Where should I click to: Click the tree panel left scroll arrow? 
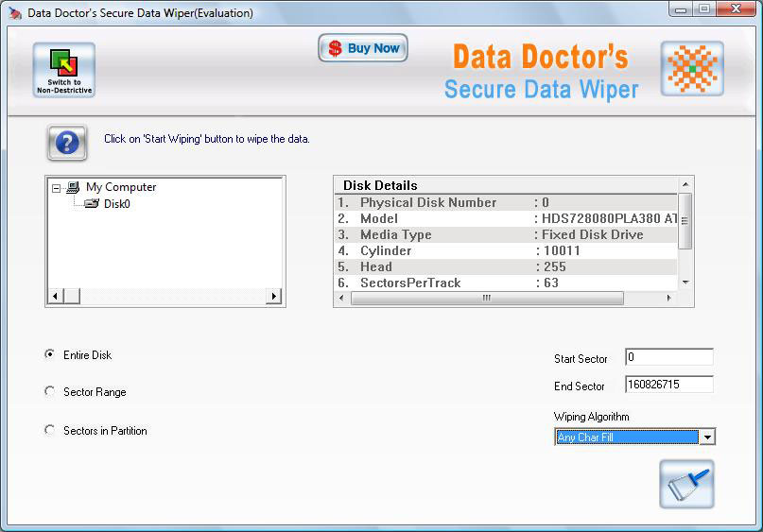(56, 296)
